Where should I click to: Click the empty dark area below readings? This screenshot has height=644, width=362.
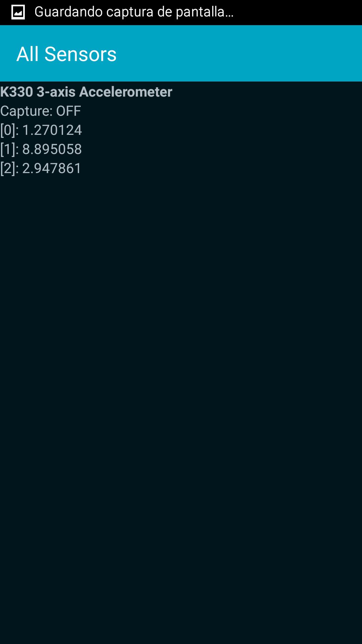(x=181, y=409)
